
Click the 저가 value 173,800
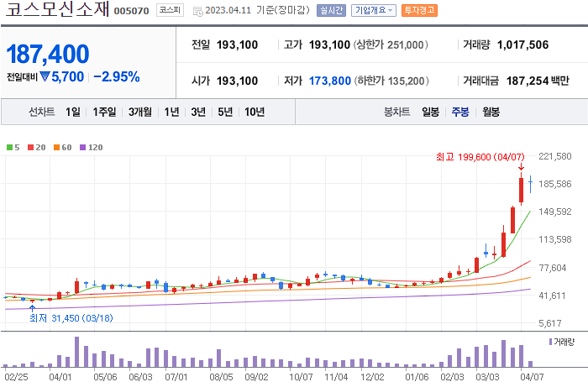330,81
